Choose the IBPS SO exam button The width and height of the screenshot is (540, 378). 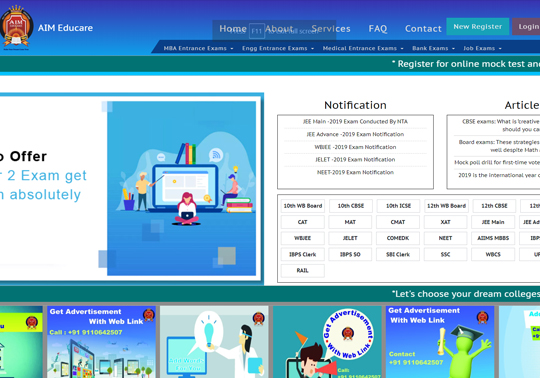(350, 254)
